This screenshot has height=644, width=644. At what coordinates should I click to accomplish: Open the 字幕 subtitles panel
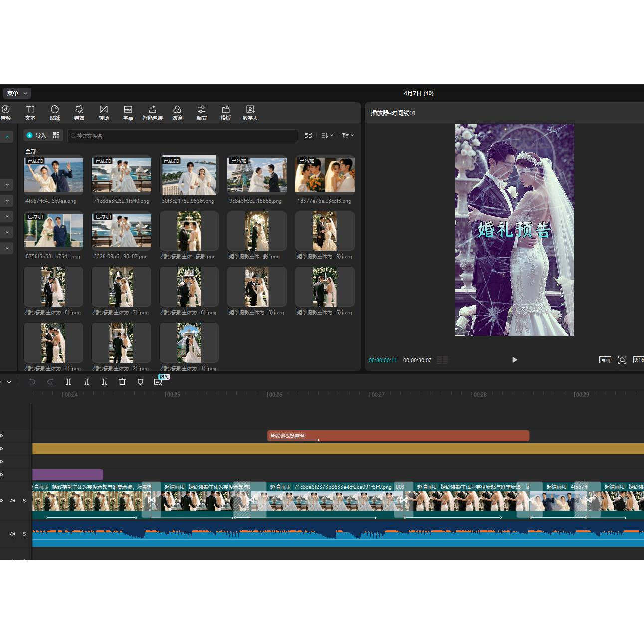(128, 113)
